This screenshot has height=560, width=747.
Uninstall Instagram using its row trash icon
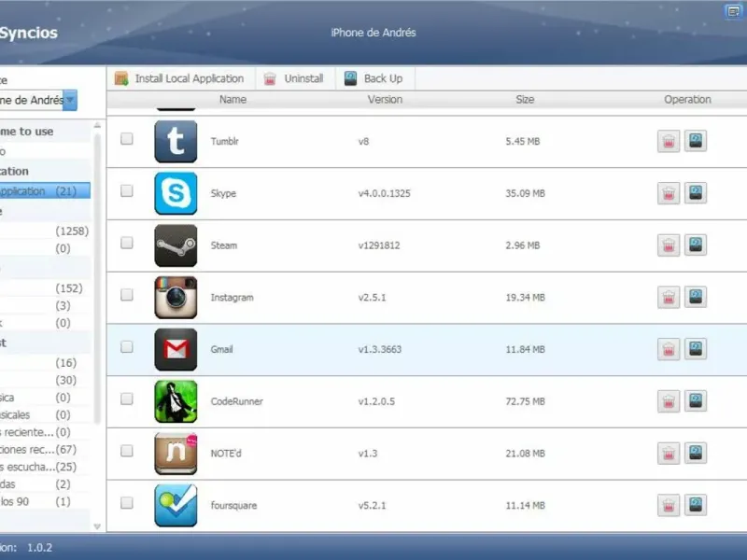[x=669, y=298]
